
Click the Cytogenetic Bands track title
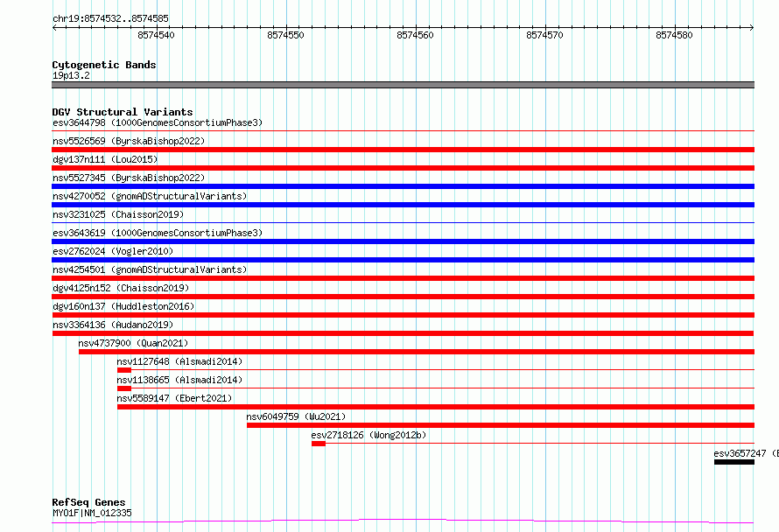pyautogui.click(x=104, y=65)
